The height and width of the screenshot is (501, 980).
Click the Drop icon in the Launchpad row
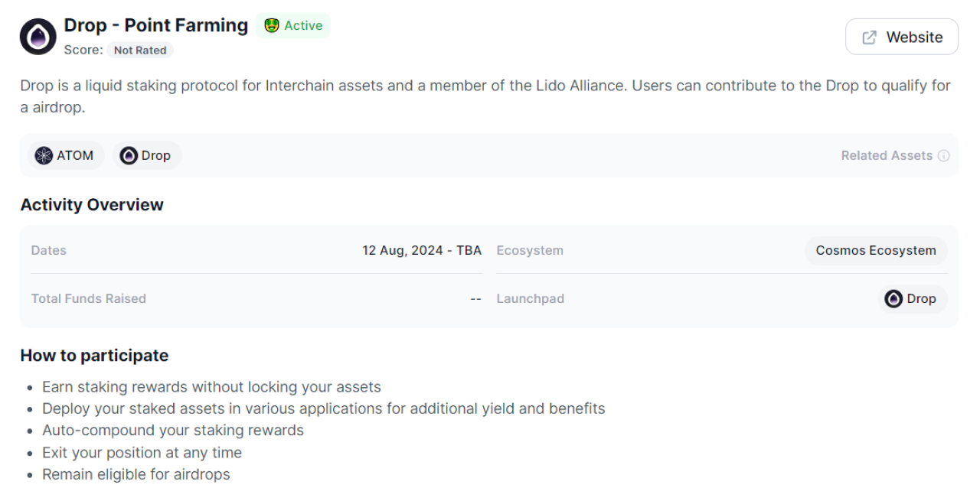click(893, 299)
